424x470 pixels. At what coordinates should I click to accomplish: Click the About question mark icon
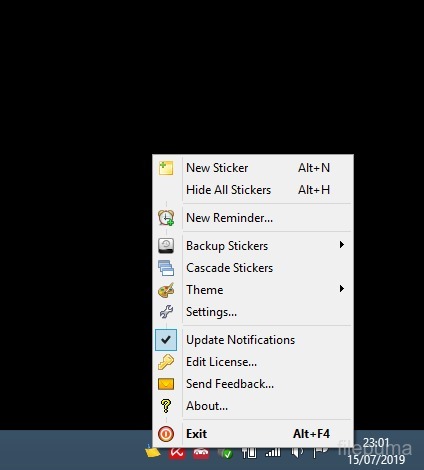166,406
